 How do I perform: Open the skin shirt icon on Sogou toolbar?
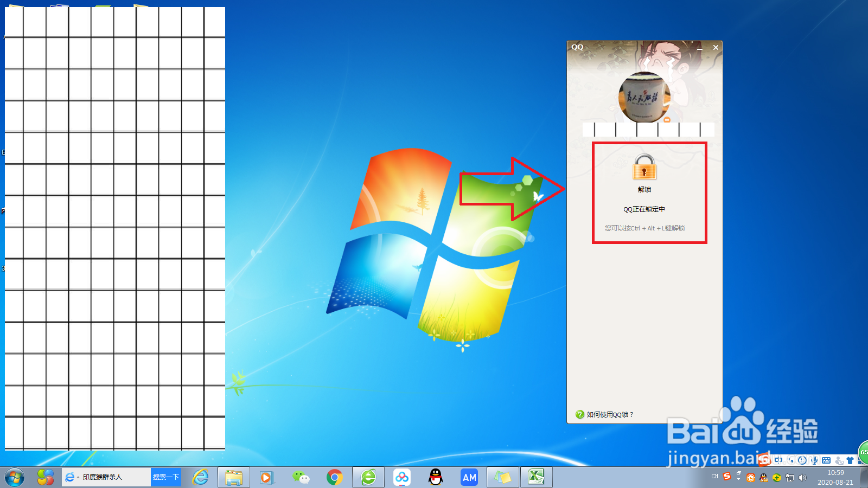click(x=850, y=460)
